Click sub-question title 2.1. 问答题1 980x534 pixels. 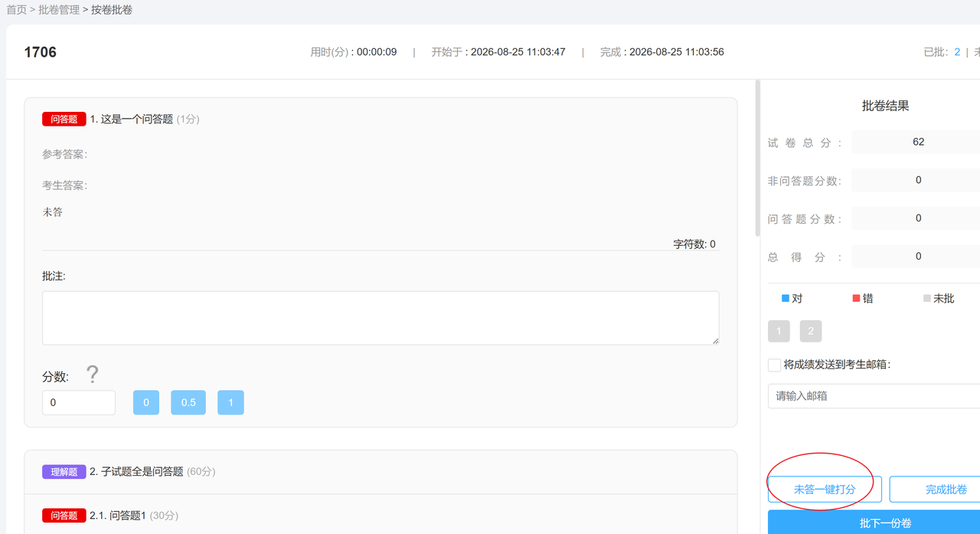coord(118,516)
